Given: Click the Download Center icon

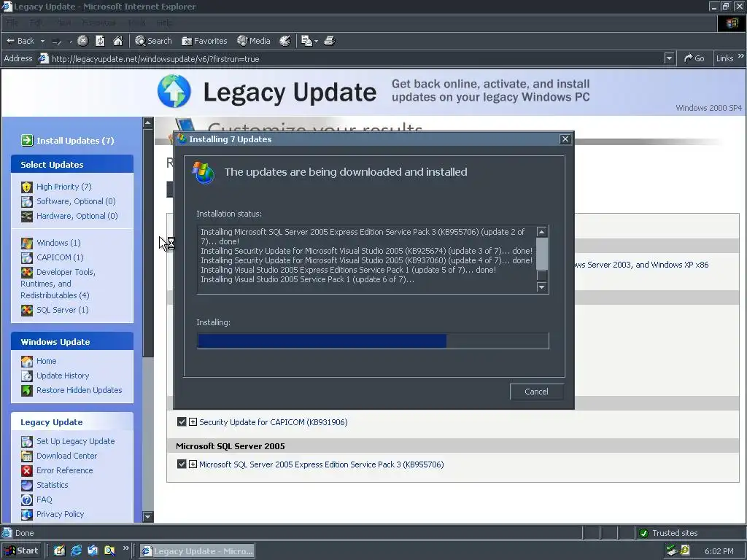Looking at the screenshot, I should click(x=27, y=456).
